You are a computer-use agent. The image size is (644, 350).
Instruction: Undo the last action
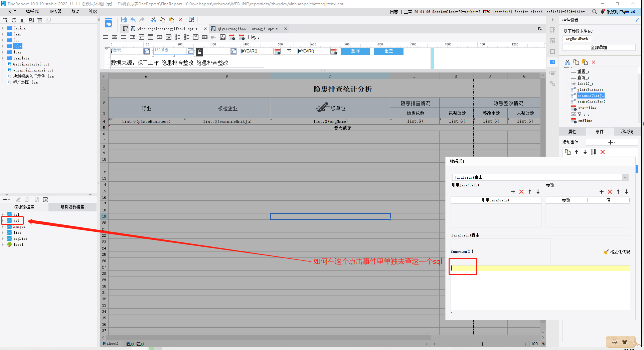pyautogui.click(x=133, y=20)
